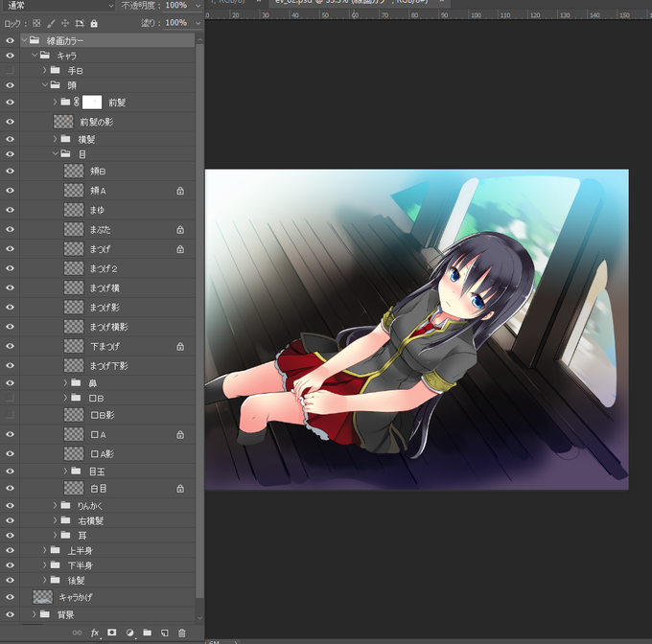Click the prevent artboard auto-nesting lock icon

[80, 23]
